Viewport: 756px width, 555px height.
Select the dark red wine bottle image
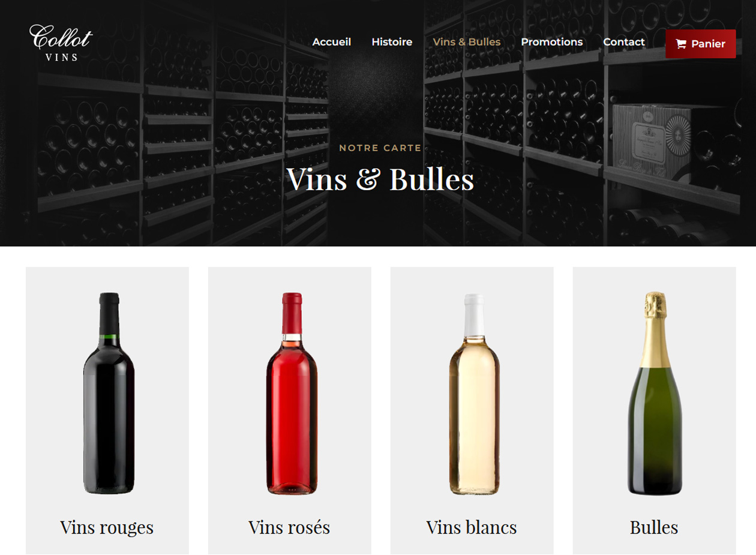tap(108, 394)
